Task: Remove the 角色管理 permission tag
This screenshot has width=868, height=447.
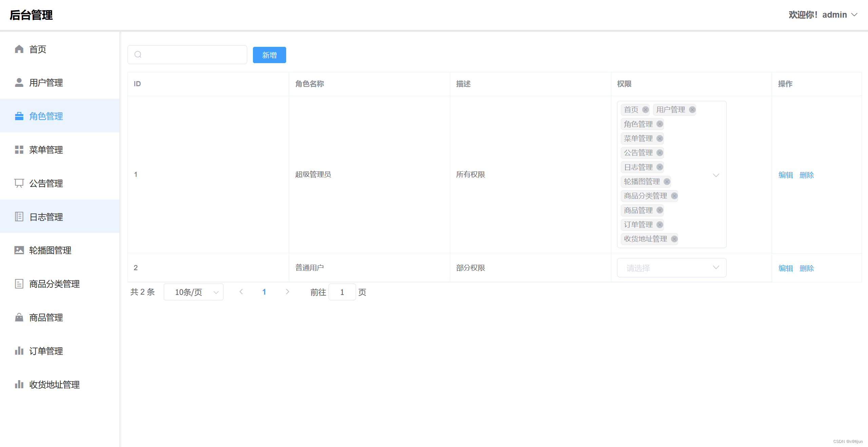Action: click(x=660, y=124)
